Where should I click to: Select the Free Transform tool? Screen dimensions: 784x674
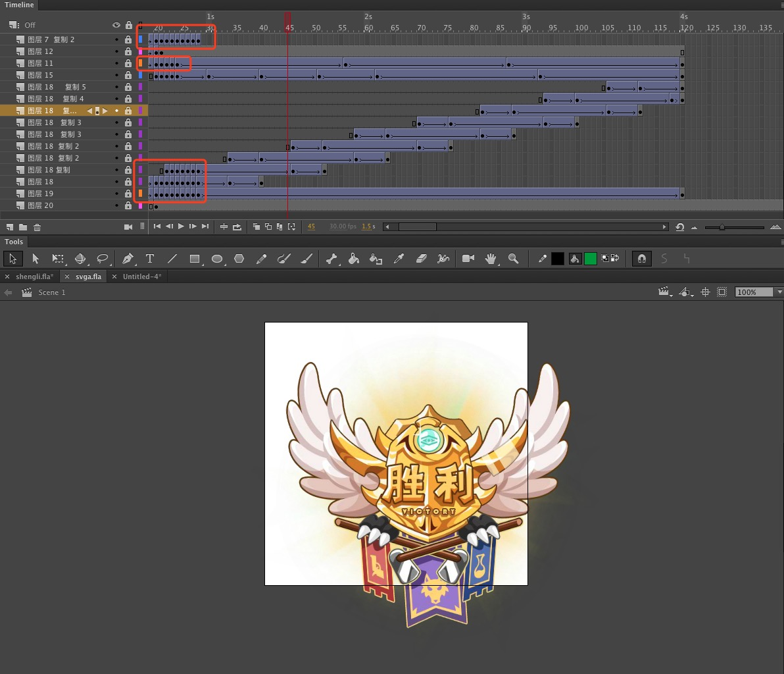pos(58,259)
